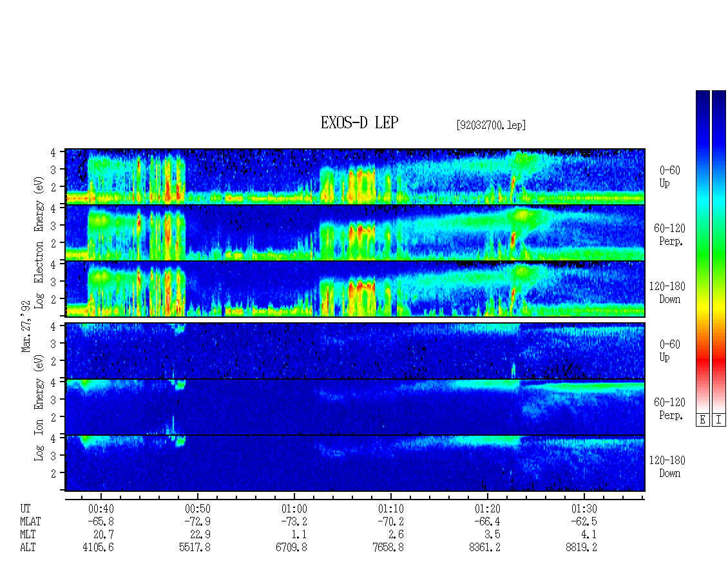The height and width of the screenshot is (564, 728).
Task: Click the date label Mar. 27, '92
Action: click(x=26, y=327)
